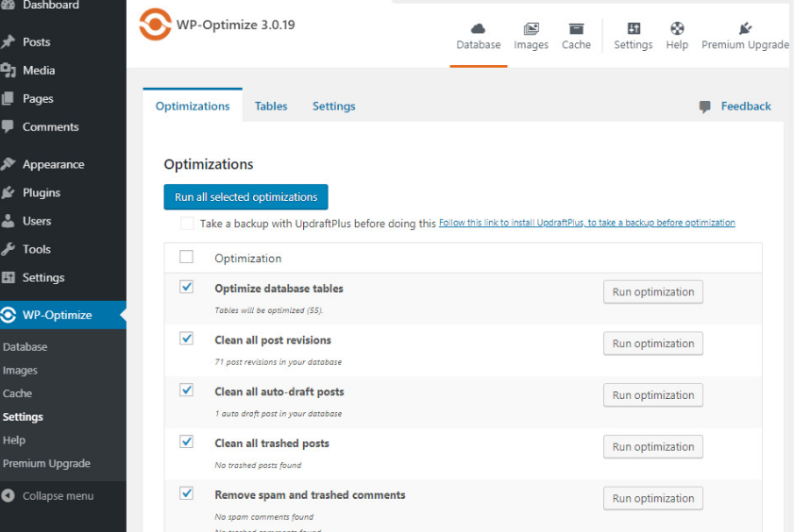
Task: Click the Comments bubble icon
Action: point(8,126)
